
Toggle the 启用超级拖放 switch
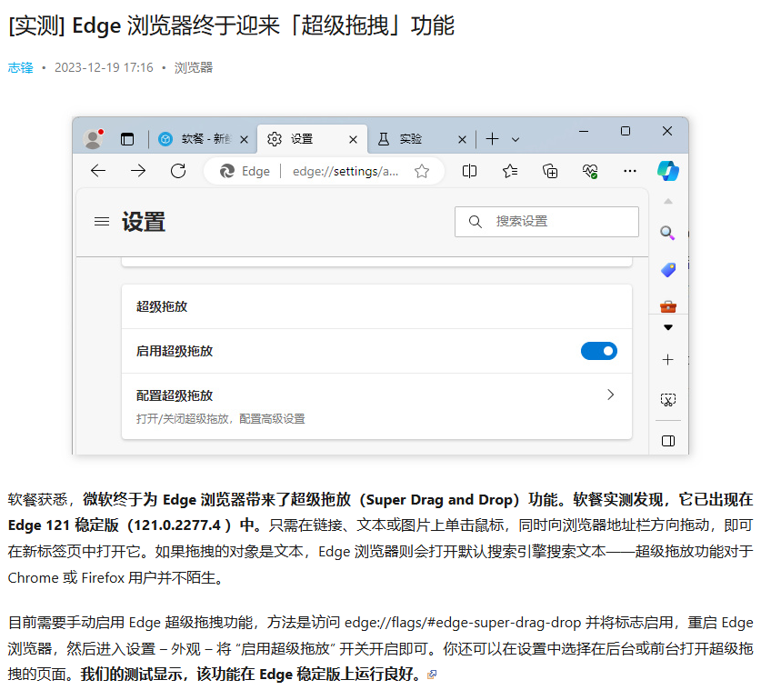(599, 351)
